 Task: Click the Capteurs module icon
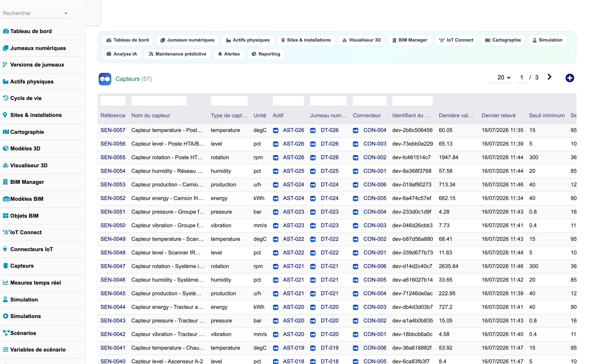105,79
